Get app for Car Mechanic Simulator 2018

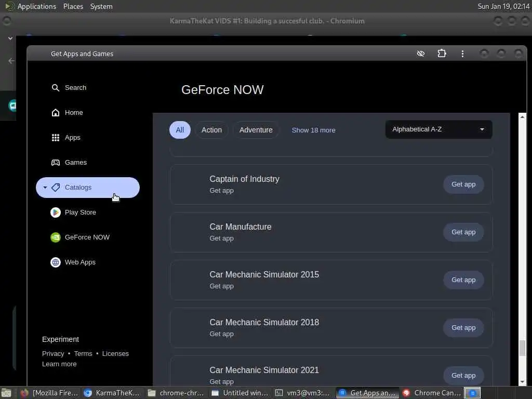point(463,328)
